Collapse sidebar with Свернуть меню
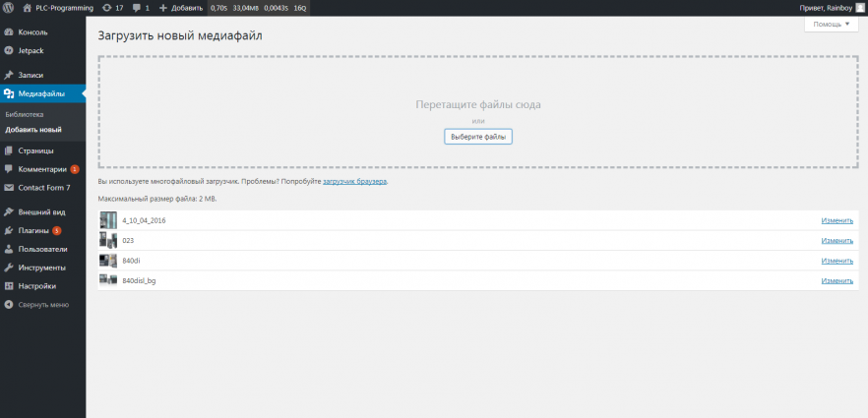Viewport: 868px width, 418px height. [42, 305]
